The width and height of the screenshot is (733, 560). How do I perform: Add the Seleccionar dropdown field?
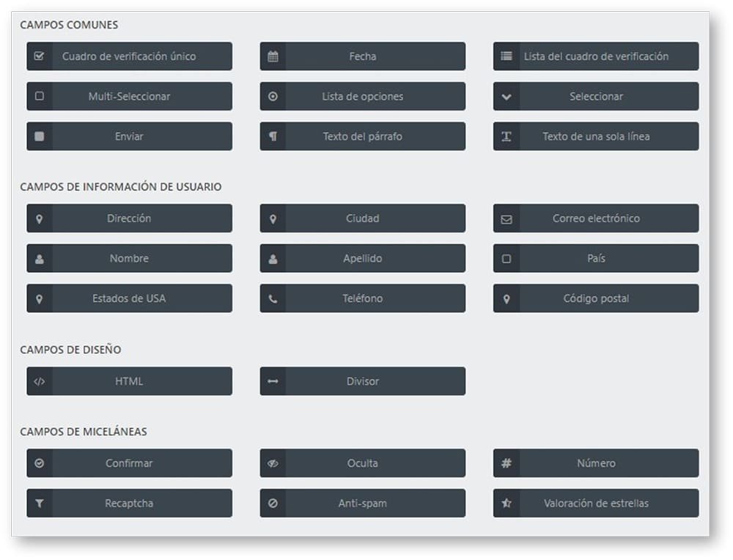click(x=595, y=97)
